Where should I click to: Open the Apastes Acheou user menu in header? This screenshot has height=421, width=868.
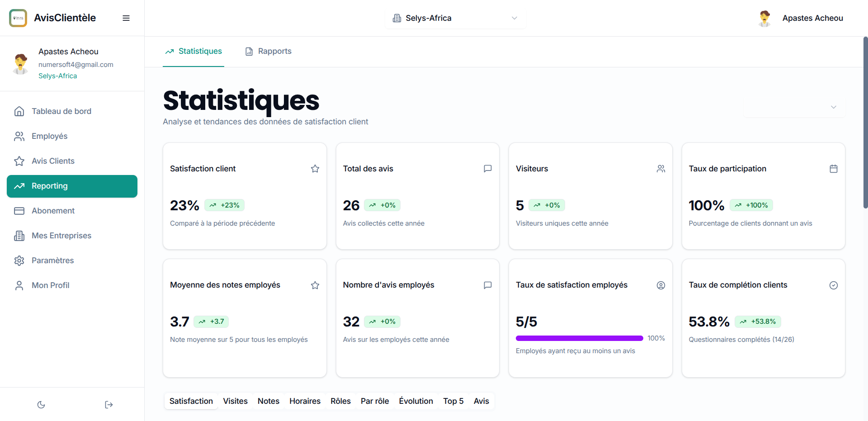coord(801,18)
